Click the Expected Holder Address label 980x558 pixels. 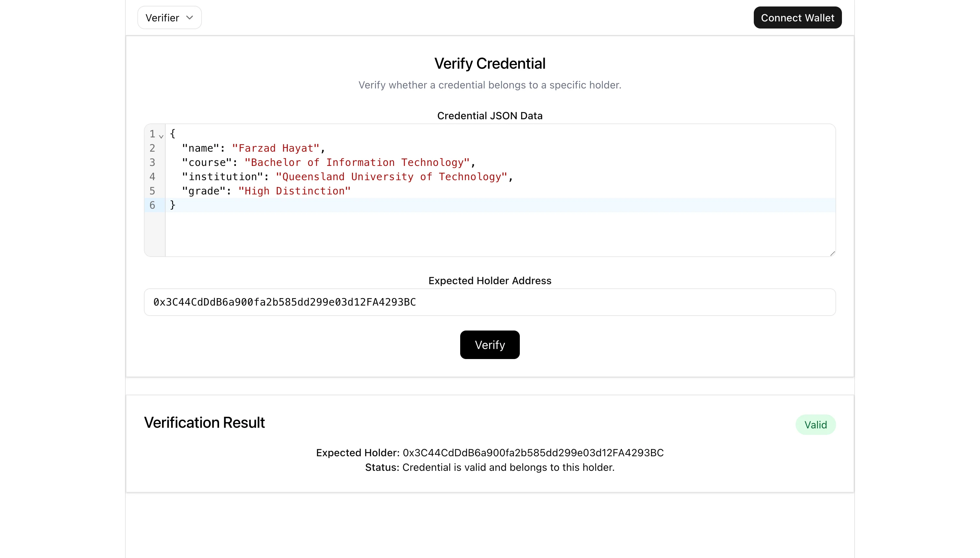coord(489,281)
